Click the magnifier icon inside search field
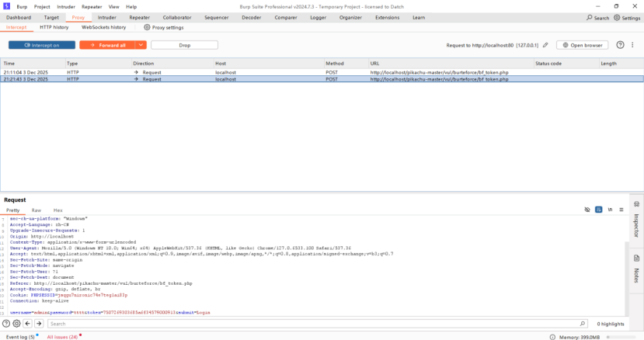 [x=583, y=324]
